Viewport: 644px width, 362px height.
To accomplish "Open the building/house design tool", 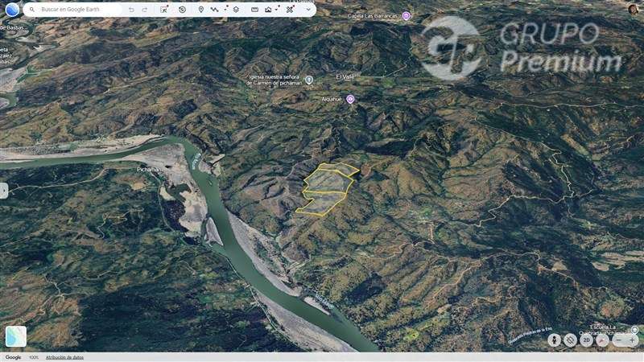I will tap(268, 10).
